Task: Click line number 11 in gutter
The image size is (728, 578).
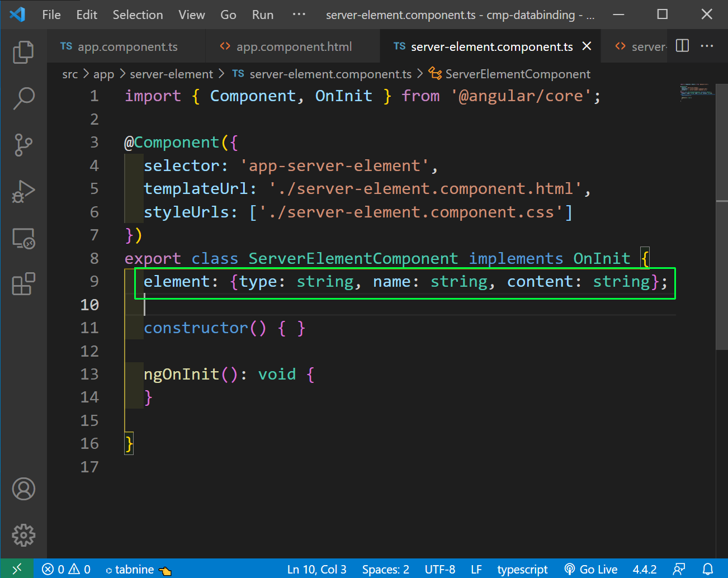Action: [x=89, y=328]
